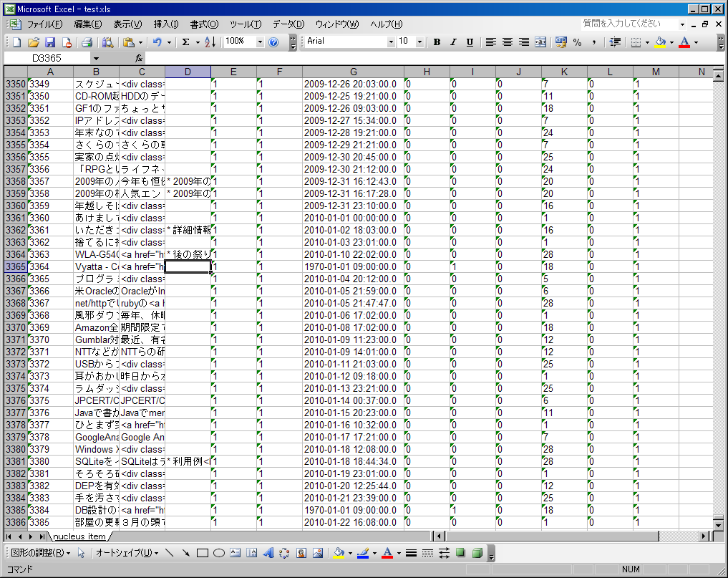Open the Arial font name dropdown
The height and width of the screenshot is (578, 728).
391,42
